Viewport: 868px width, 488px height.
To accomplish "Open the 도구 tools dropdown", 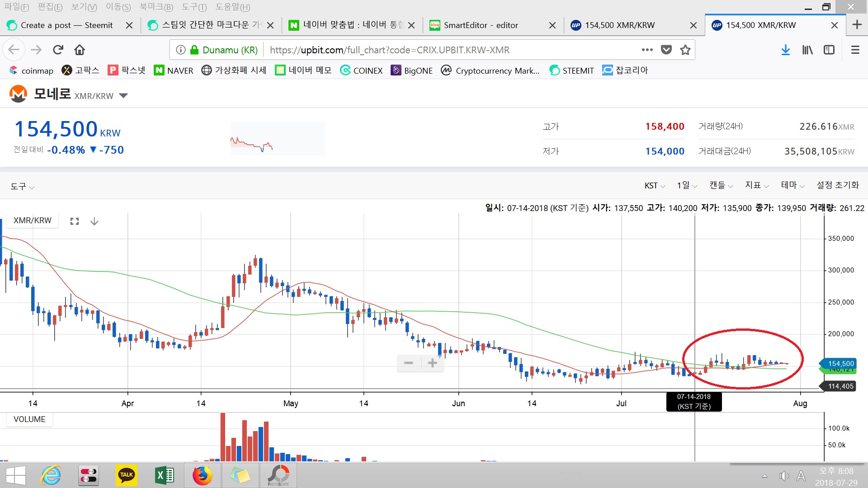I will [x=22, y=186].
